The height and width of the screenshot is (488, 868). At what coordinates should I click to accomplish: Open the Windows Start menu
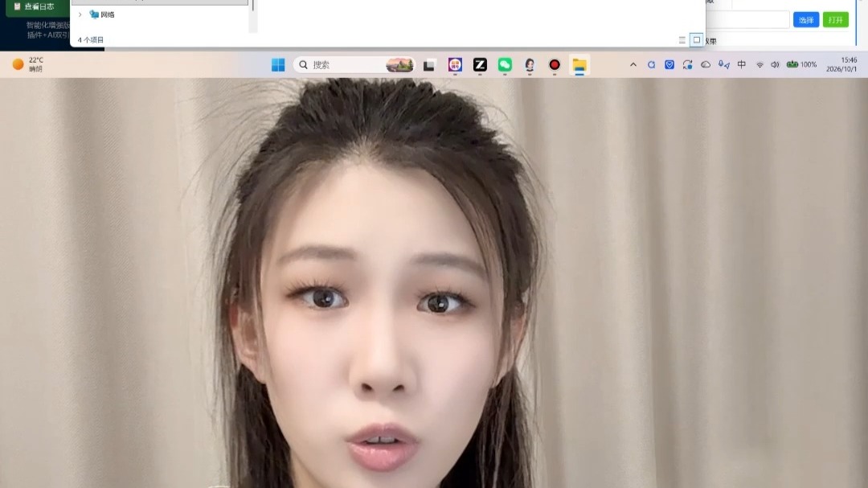pyautogui.click(x=278, y=65)
